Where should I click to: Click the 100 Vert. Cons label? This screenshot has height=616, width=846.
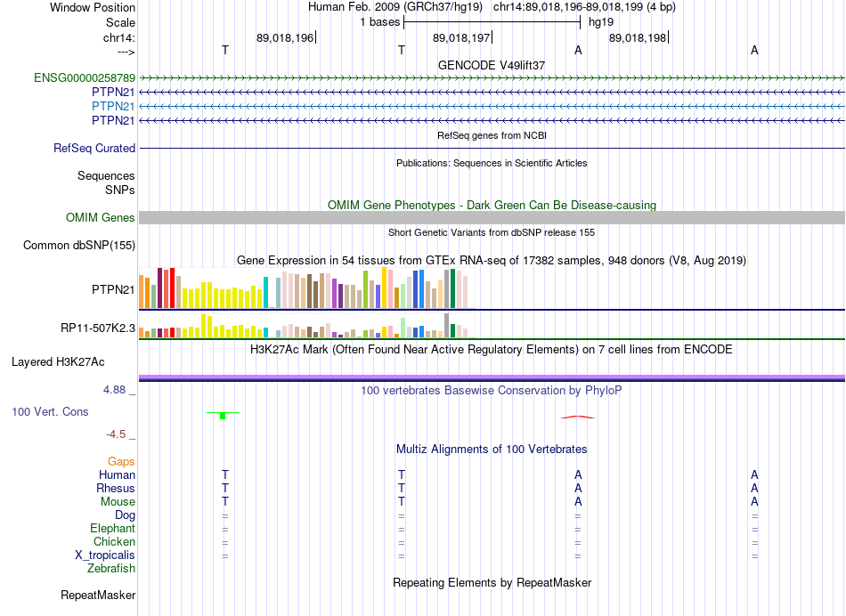tap(50, 411)
